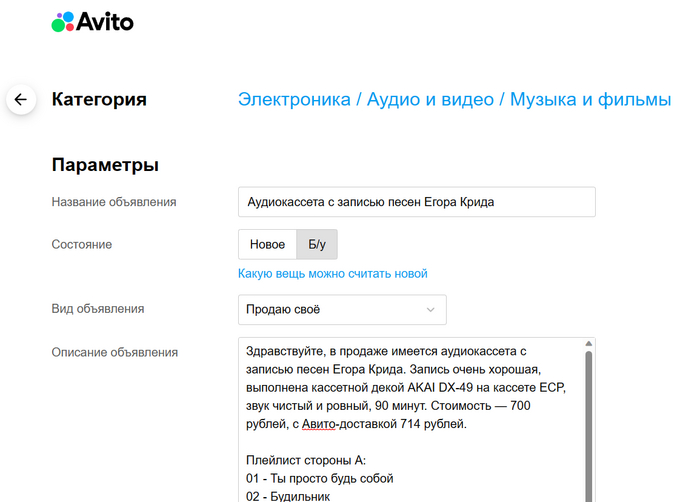The width and height of the screenshot is (700, 502).
Task: Click the line 02 - Будильник
Action: (x=288, y=496)
